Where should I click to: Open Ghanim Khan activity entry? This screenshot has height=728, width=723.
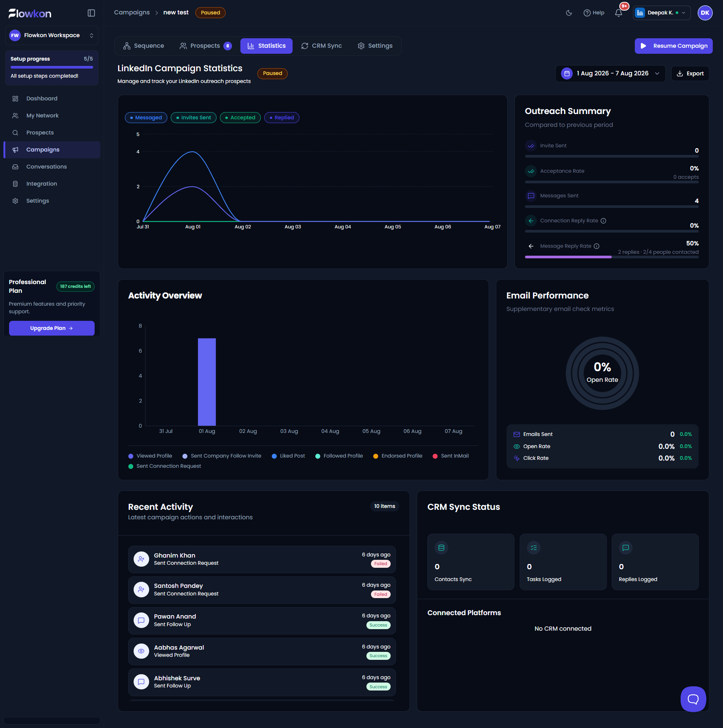(262, 559)
